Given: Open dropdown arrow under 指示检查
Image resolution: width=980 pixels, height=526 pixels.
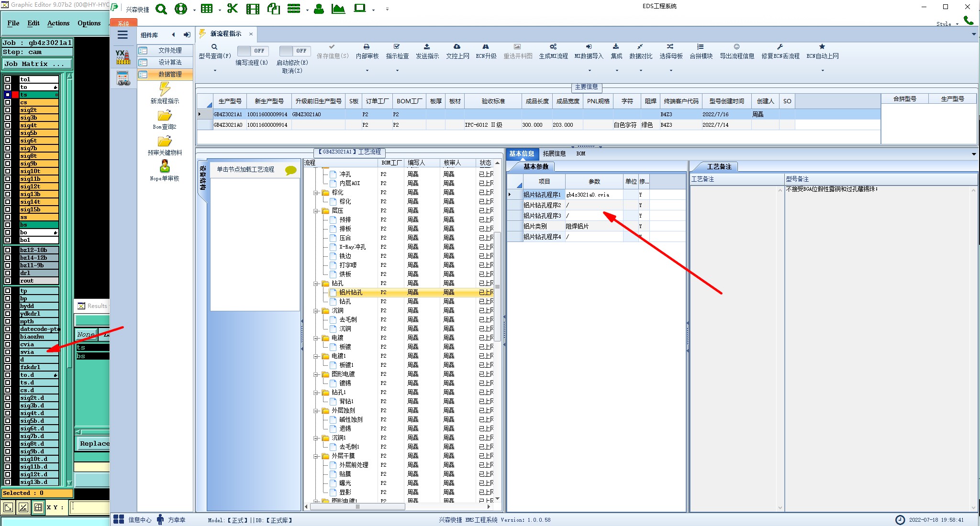Looking at the screenshot, I should tap(397, 70).
